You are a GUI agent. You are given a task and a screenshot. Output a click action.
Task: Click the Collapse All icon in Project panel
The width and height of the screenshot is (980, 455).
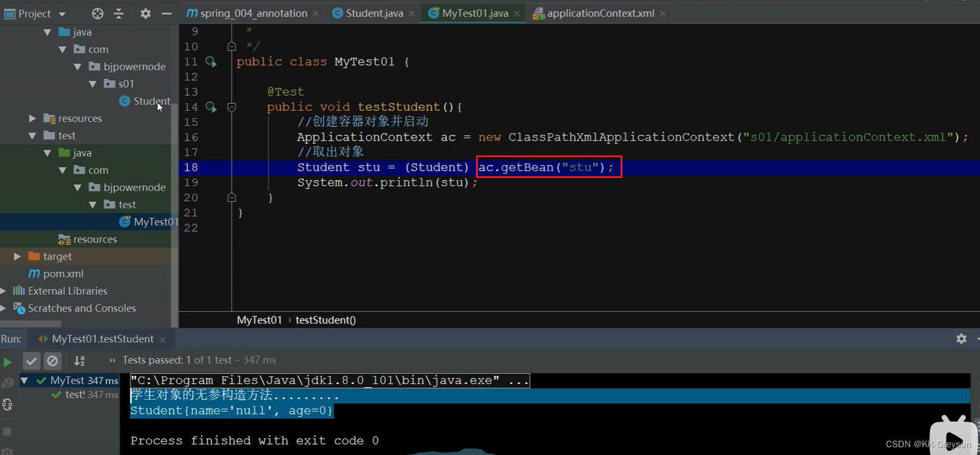coord(119,13)
